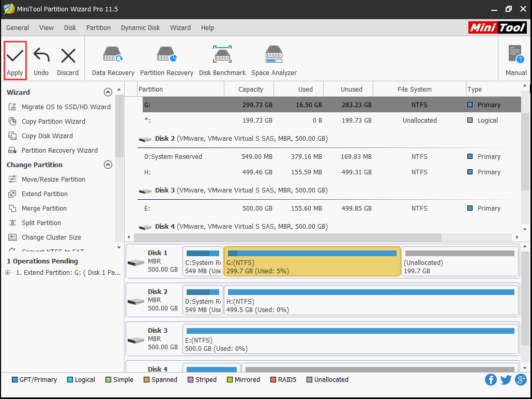Collapse the Change Partition section

click(x=108, y=165)
